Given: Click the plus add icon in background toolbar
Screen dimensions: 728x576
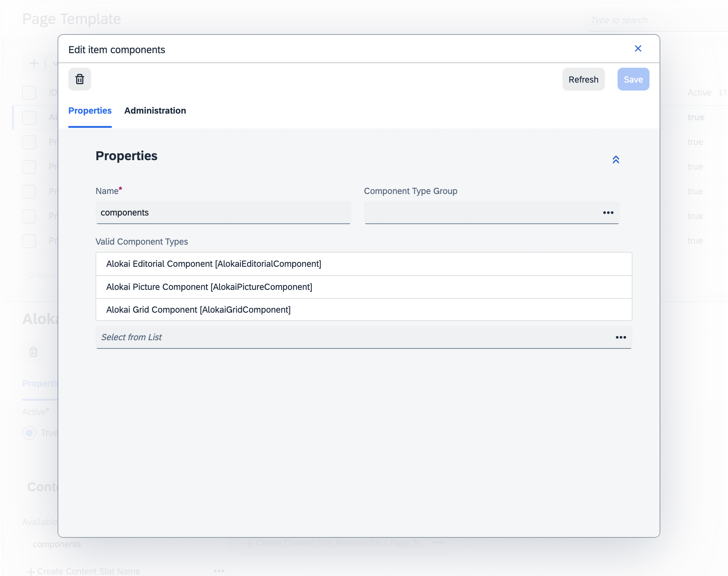Looking at the screenshot, I should click(34, 63).
